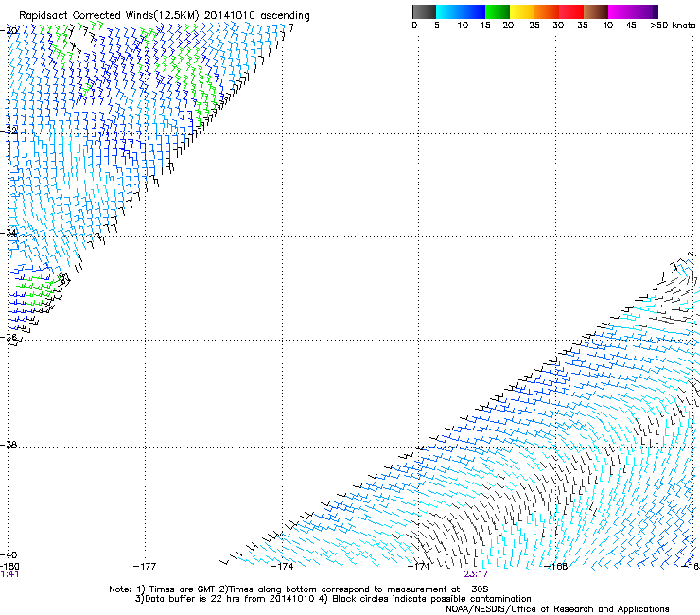Screen dimensions: 700x615
Task: Click the '-177' longitude axis label
Action: 145,567
